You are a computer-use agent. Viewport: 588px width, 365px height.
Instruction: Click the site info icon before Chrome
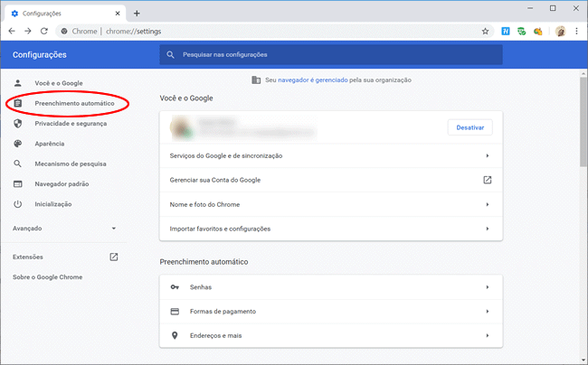64,32
